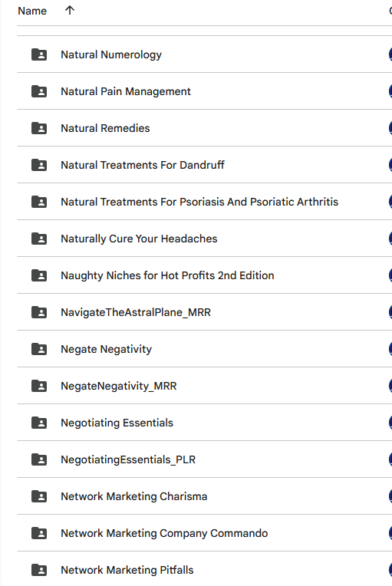Click owner avatar beside Natural Numerology
Image resolution: width=392 pixels, height=586 pixels.
[x=390, y=54]
